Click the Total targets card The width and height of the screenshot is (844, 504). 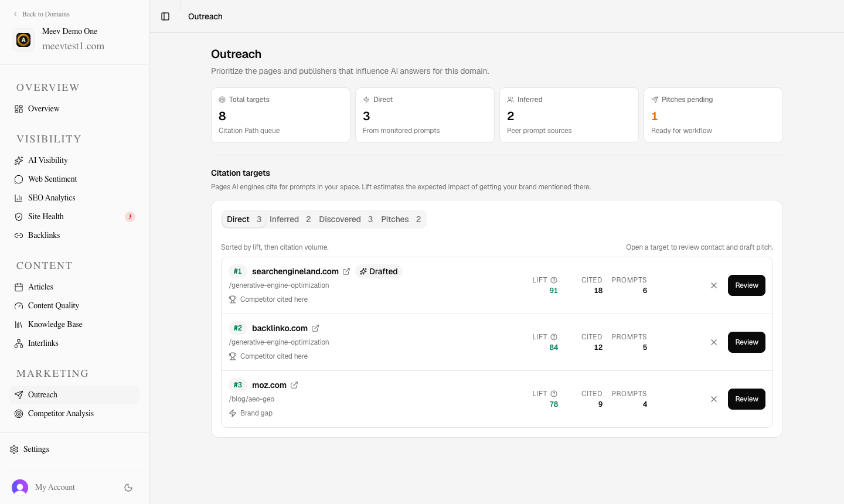tap(281, 115)
